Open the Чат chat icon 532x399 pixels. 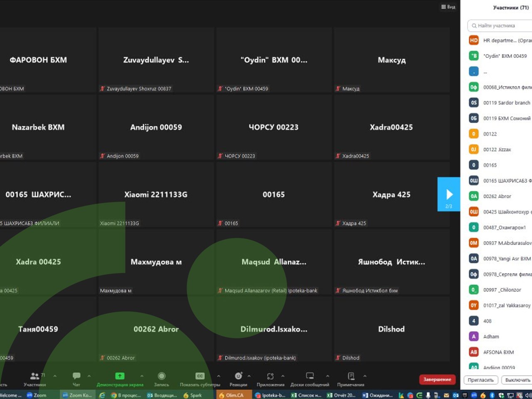[x=76, y=376]
